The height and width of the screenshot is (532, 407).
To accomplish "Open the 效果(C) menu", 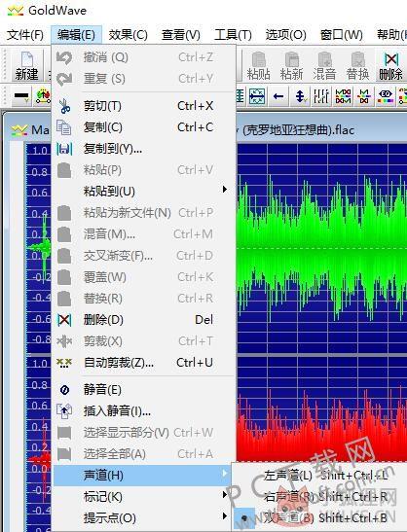I will point(129,35).
